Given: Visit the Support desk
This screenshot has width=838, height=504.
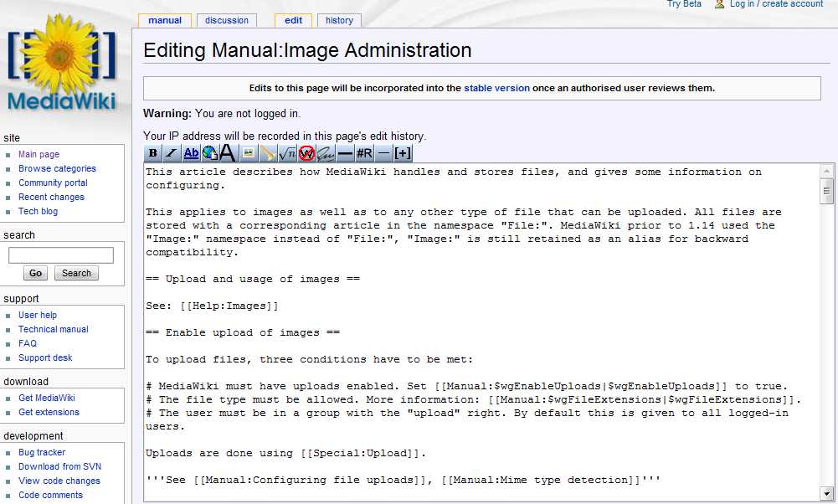Looking at the screenshot, I should coord(45,357).
